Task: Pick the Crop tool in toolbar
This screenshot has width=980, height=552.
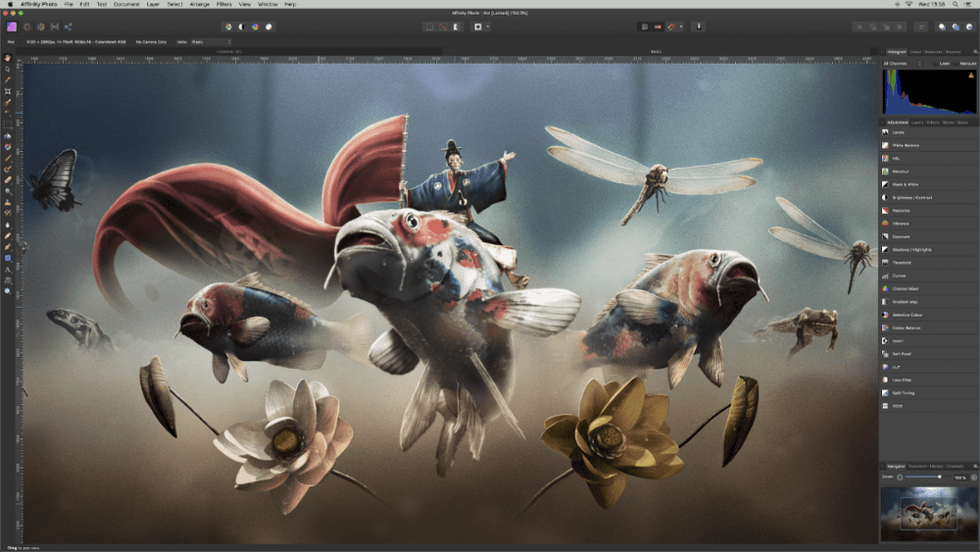Action: pyautogui.click(x=8, y=91)
